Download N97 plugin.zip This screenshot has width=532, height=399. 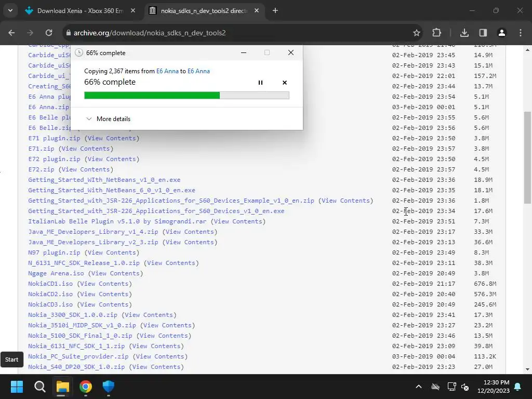54,252
